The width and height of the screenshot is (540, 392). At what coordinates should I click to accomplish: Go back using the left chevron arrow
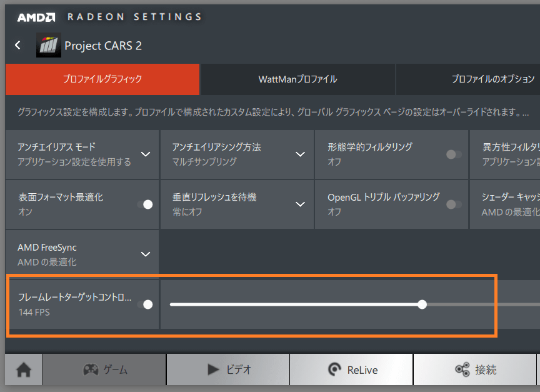click(17, 45)
